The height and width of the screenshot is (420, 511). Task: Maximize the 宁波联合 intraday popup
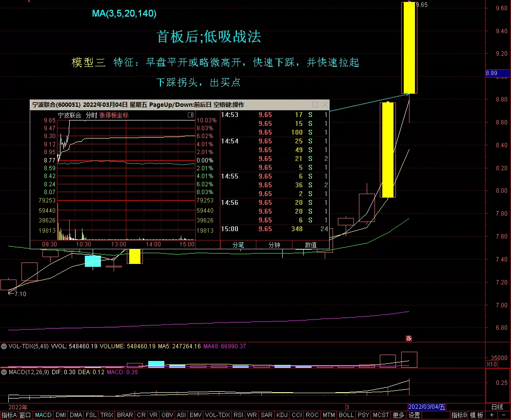tap(315, 105)
